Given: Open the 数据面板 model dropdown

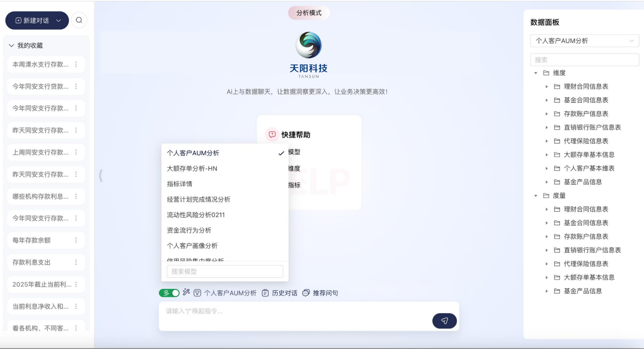Looking at the screenshot, I should (x=585, y=41).
